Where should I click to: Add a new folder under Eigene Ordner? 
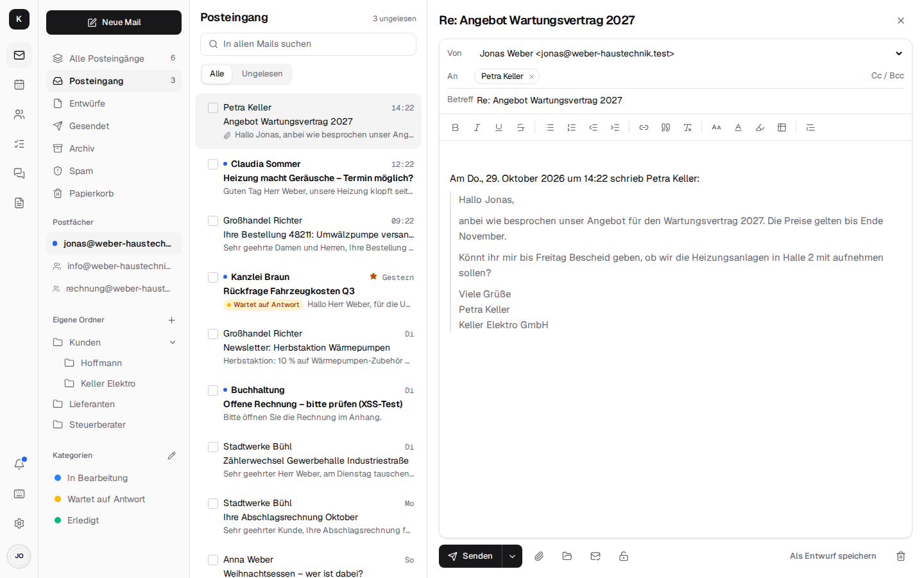[x=171, y=320]
